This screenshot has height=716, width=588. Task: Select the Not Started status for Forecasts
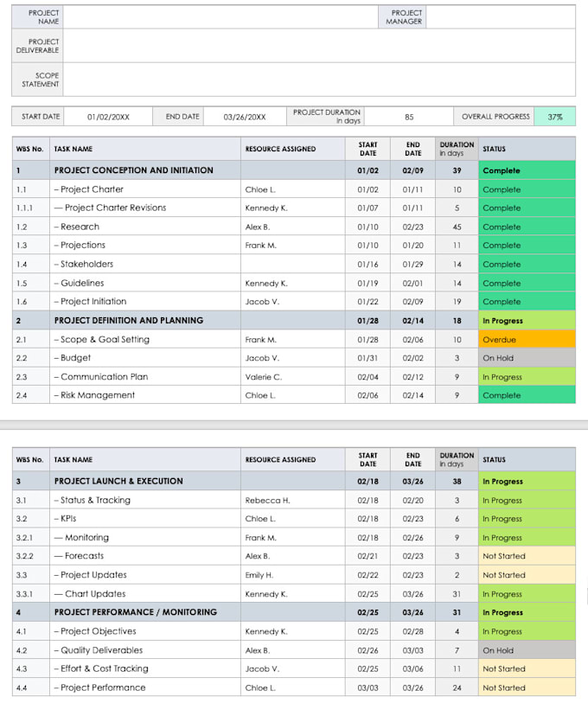[x=527, y=556]
